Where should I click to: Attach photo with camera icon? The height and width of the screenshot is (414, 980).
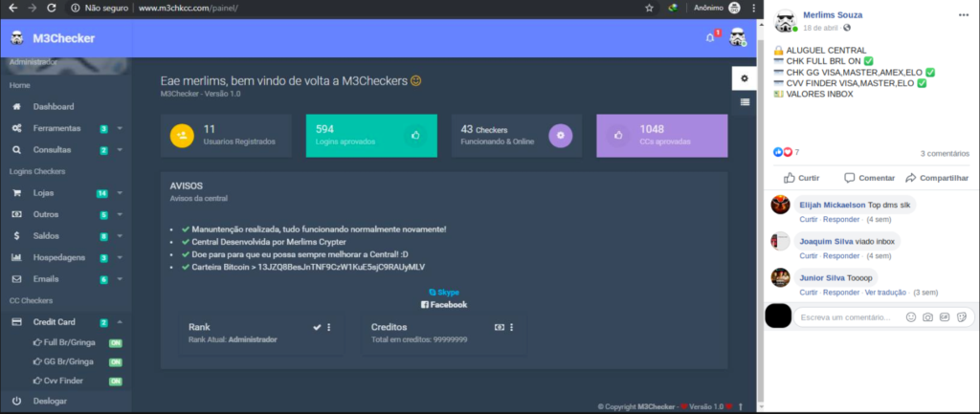(x=927, y=317)
